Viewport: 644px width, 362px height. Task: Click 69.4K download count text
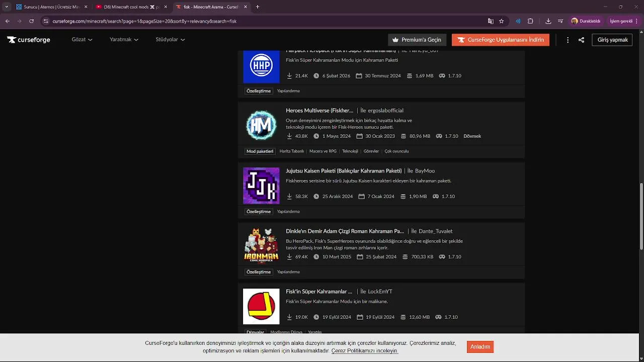301,257
